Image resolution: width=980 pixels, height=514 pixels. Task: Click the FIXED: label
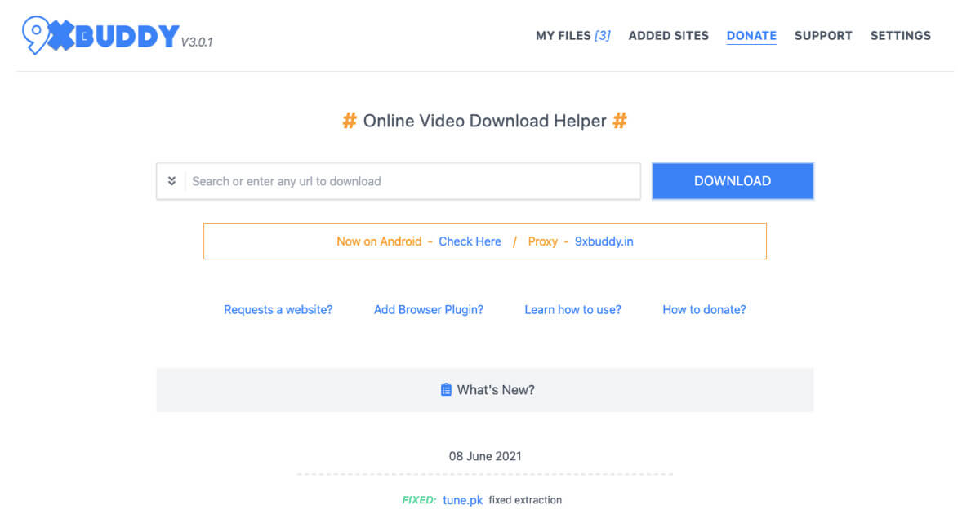[x=419, y=500]
